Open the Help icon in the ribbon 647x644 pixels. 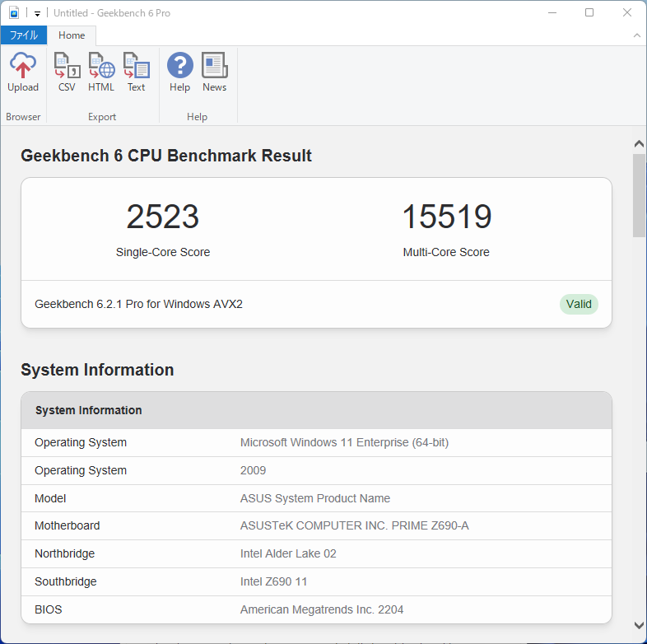pyautogui.click(x=179, y=72)
